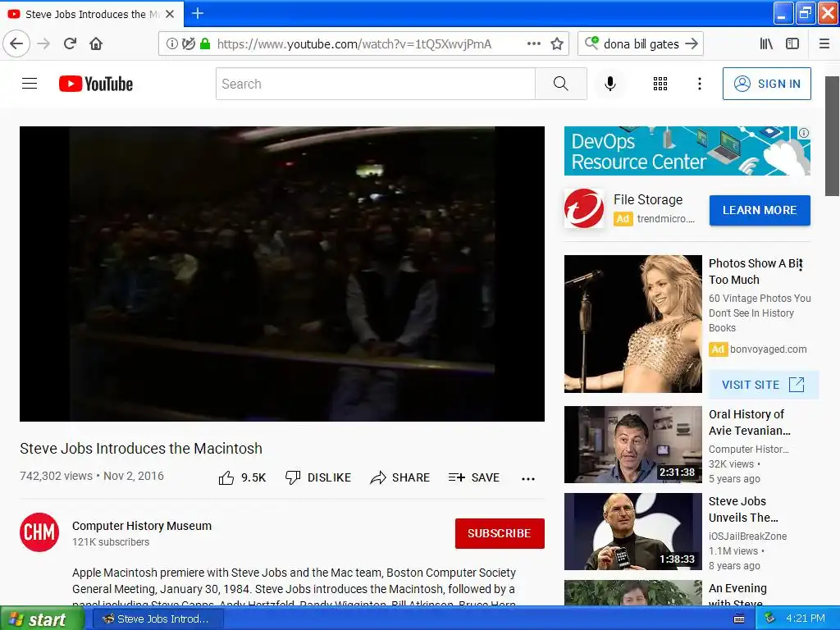Open the YouTube guide hamburger menu
The width and height of the screenshot is (840, 630).
[x=30, y=84]
